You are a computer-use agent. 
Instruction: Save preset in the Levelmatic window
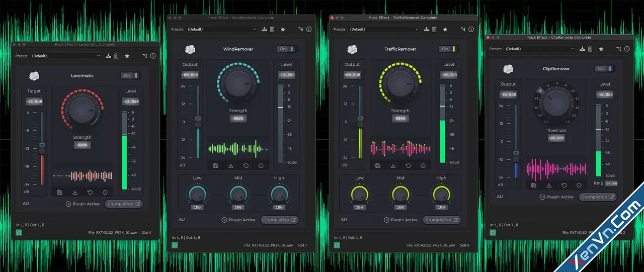pyautogui.click(x=108, y=56)
